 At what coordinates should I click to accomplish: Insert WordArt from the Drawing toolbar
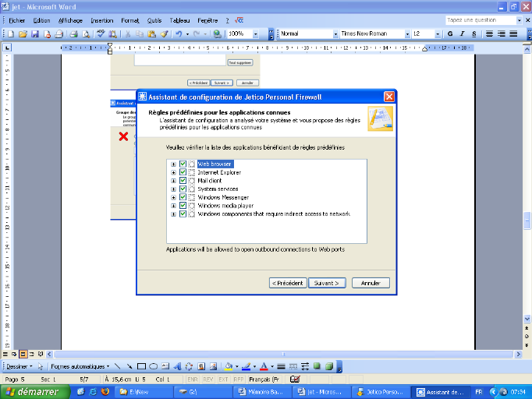[x=177, y=366]
